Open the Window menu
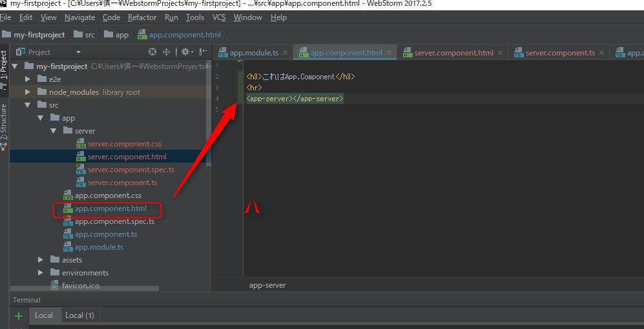The width and height of the screenshot is (644, 329). coord(247,17)
